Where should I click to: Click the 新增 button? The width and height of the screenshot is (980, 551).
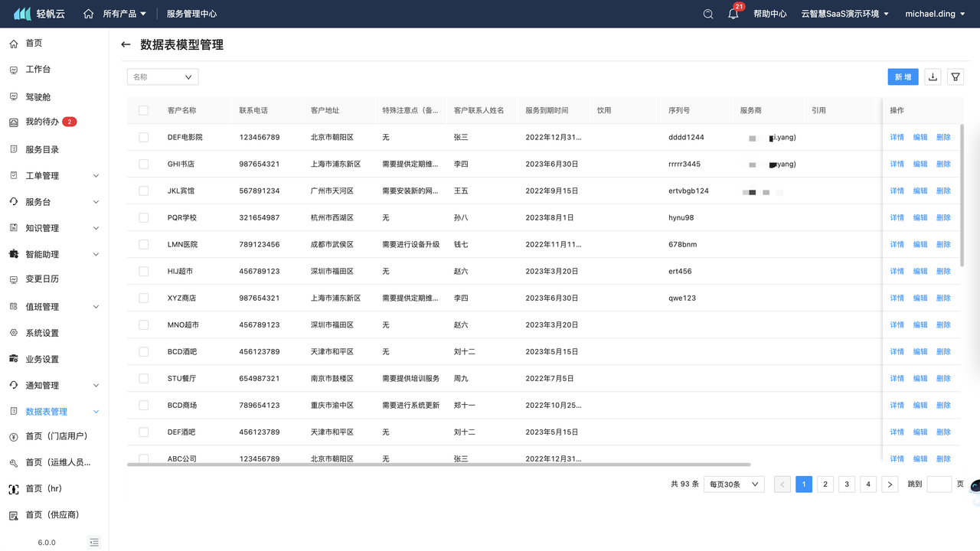[903, 77]
